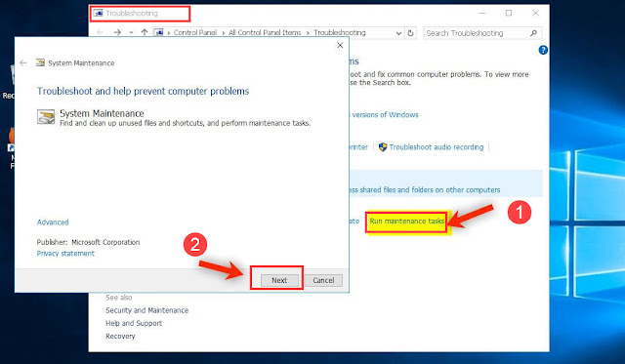Screen dimensions: 625x364
Task: Go up one level with the up arrow
Action: coord(145,32)
